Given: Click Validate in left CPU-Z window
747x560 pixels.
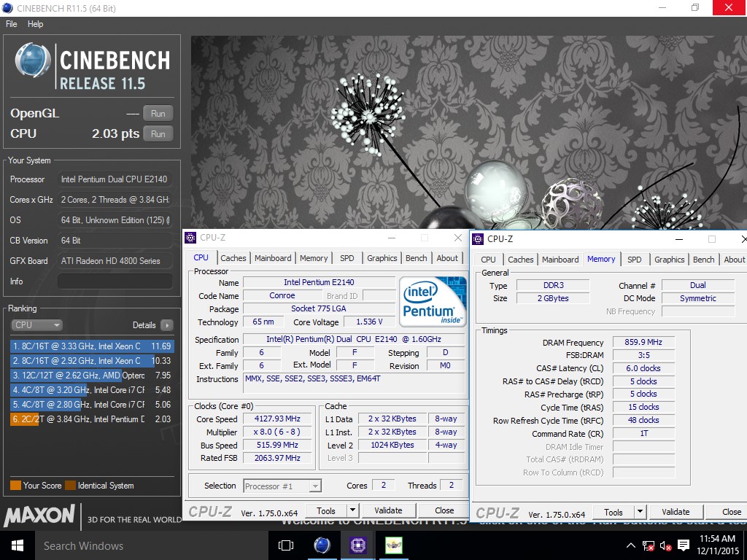Looking at the screenshot, I should 388,510.
